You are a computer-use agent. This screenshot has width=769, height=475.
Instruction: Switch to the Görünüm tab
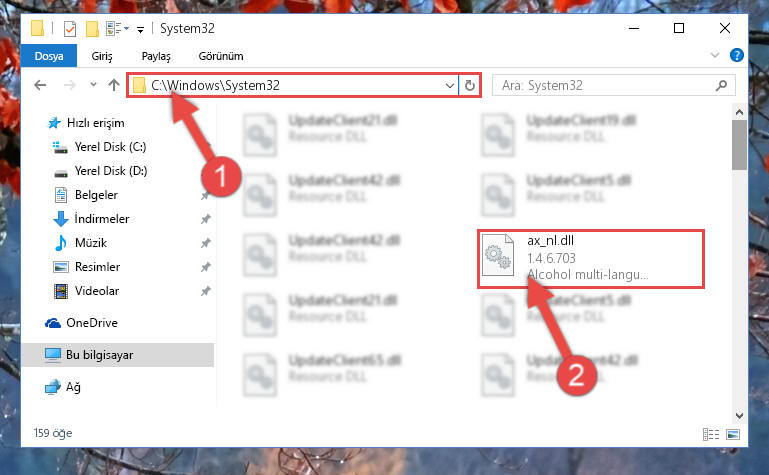click(x=221, y=56)
